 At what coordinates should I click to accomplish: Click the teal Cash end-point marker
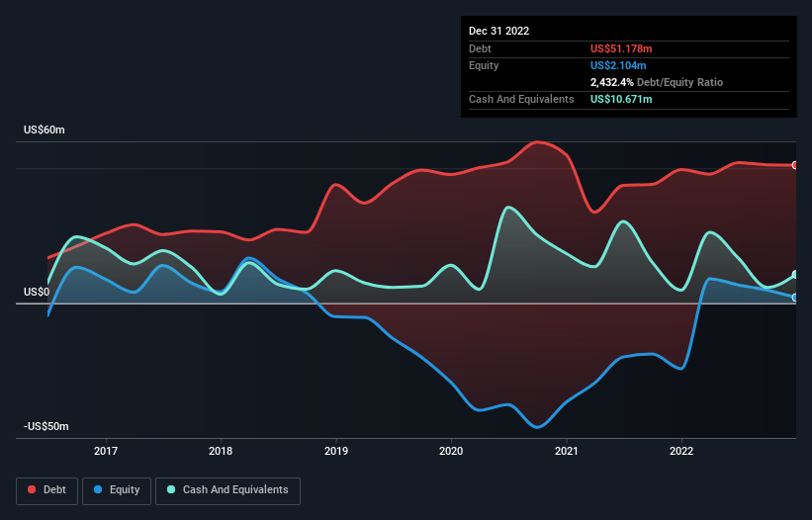coord(795,275)
